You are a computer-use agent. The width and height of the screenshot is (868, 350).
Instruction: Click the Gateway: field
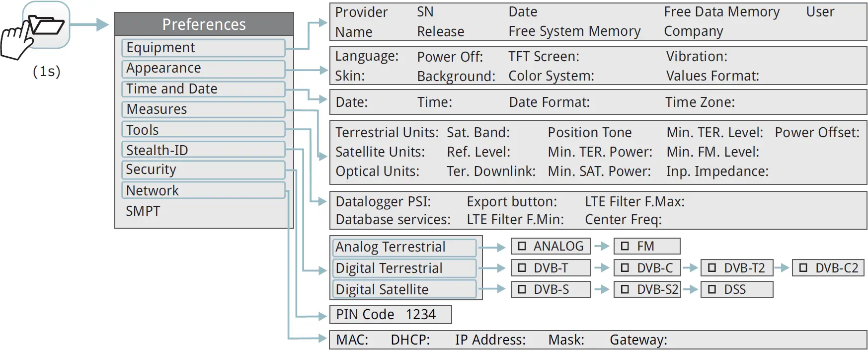(x=638, y=340)
